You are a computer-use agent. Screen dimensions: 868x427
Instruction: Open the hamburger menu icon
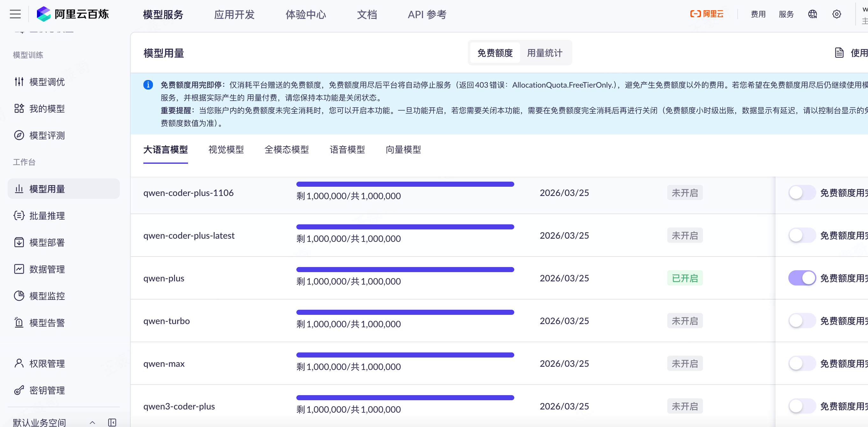(x=15, y=14)
